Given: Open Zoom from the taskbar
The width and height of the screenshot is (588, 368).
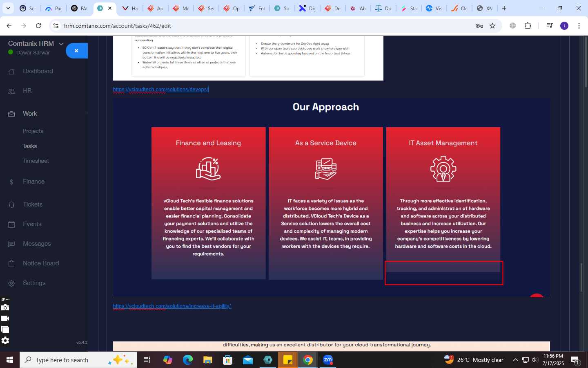Looking at the screenshot, I should (328, 360).
